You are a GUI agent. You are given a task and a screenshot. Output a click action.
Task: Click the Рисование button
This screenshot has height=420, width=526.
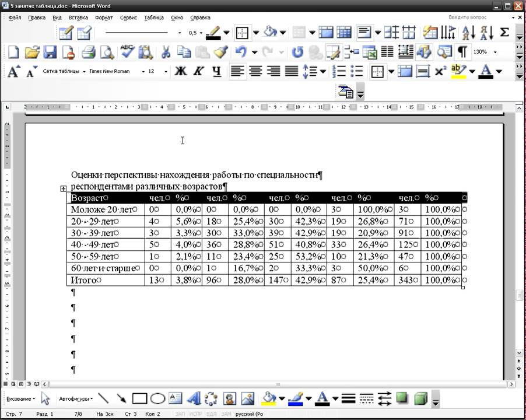pyautogui.click(x=20, y=399)
